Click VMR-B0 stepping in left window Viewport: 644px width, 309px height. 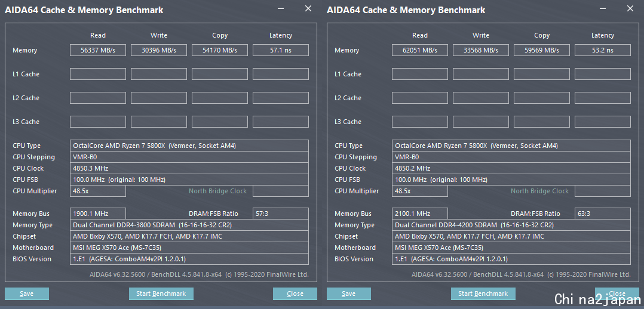click(189, 157)
